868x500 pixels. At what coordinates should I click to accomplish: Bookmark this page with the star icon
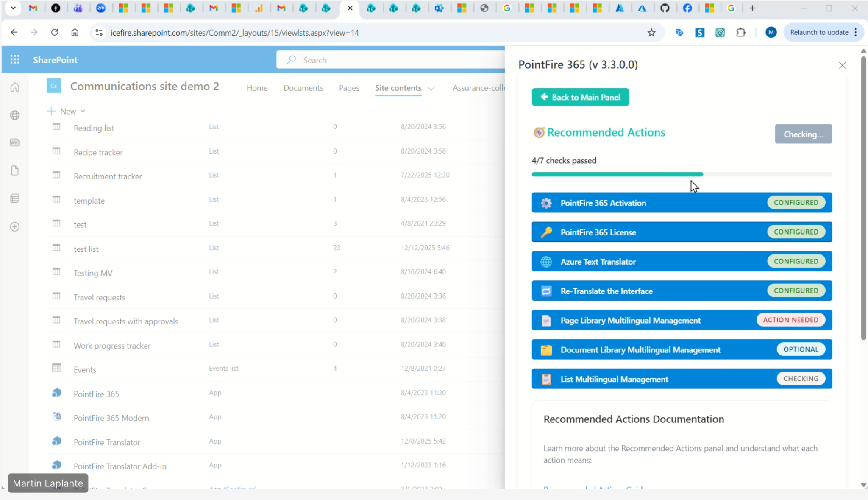(651, 33)
